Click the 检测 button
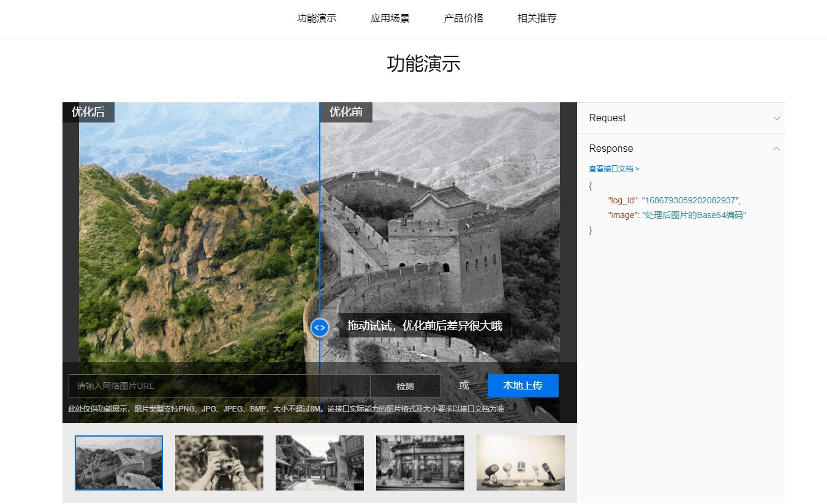 pos(405,386)
